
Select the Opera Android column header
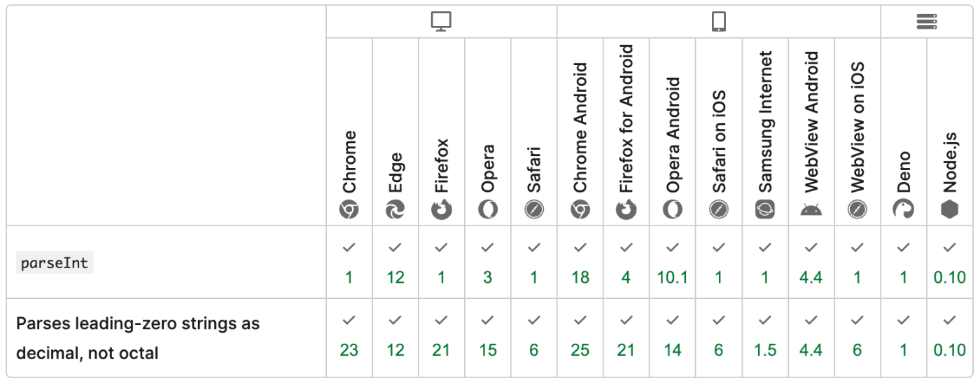point(673,134)
